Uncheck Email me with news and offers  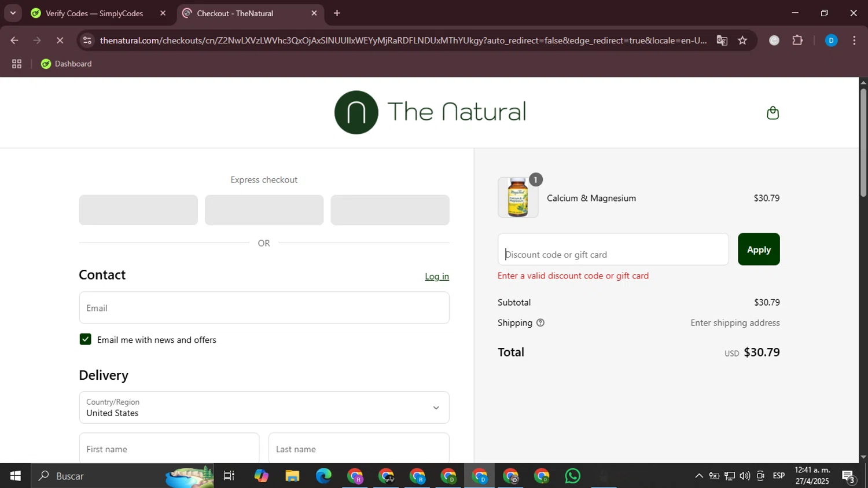coord(85,339)
